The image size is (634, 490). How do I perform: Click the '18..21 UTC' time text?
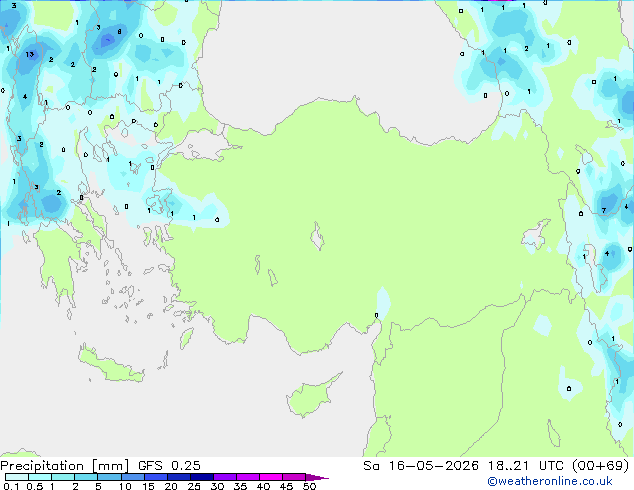point(526,466)
